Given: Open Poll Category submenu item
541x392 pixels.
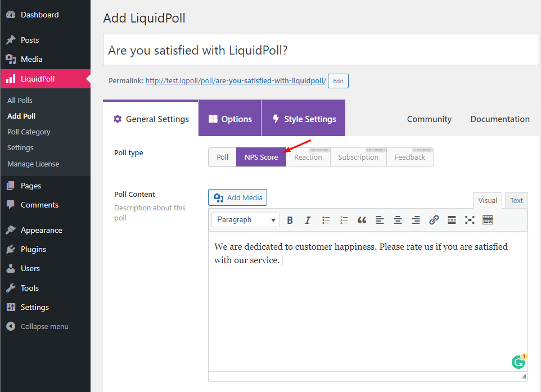Looking at the screenshot, I should [x=29, y=132].
